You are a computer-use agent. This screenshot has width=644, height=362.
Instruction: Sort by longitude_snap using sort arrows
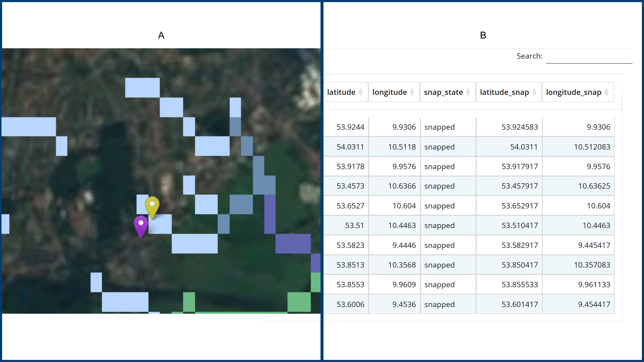pyautogui.click(x=606, y=92)
